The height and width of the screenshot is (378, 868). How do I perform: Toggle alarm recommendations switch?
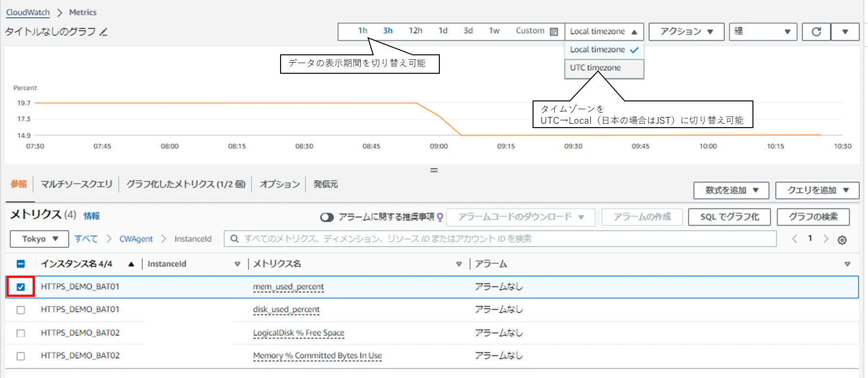[327, 217]
